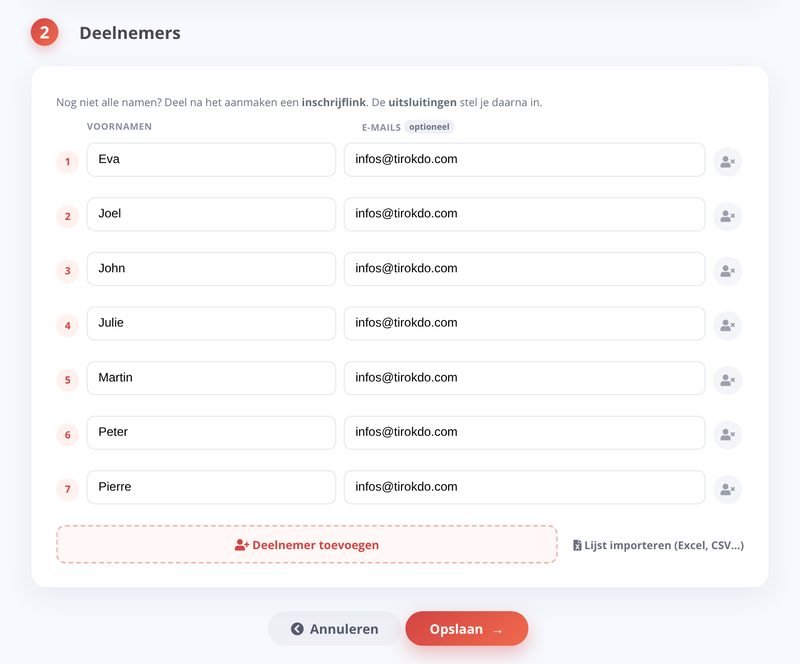The height and width of the screenshot is (664, 800).
Task: Edit the first name field containing Pierre
Action: tap(211, 487)
